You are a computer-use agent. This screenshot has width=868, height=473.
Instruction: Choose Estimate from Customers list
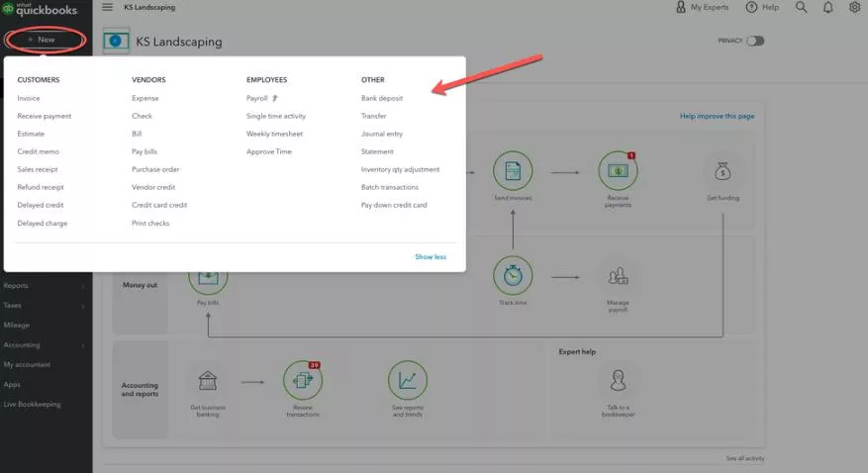click(31, 134)
